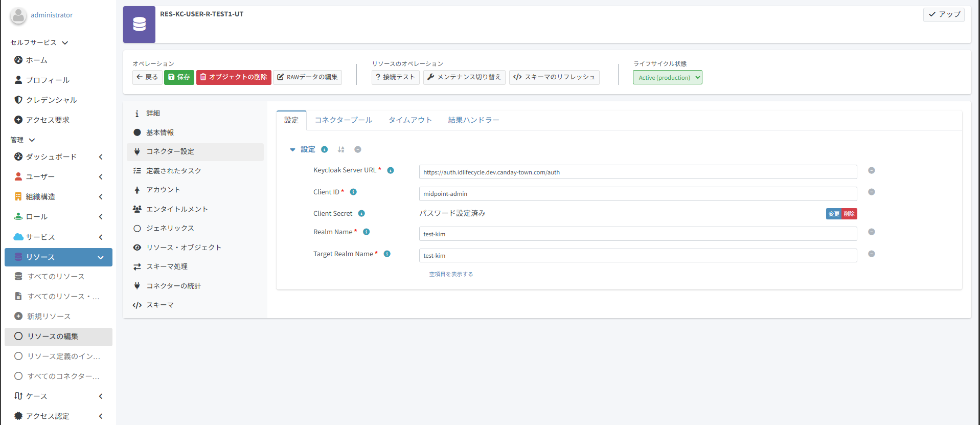Screen dimensions: 980x425
Task: Remove the Keycloak Server URL value
Action: pos(872,170)
